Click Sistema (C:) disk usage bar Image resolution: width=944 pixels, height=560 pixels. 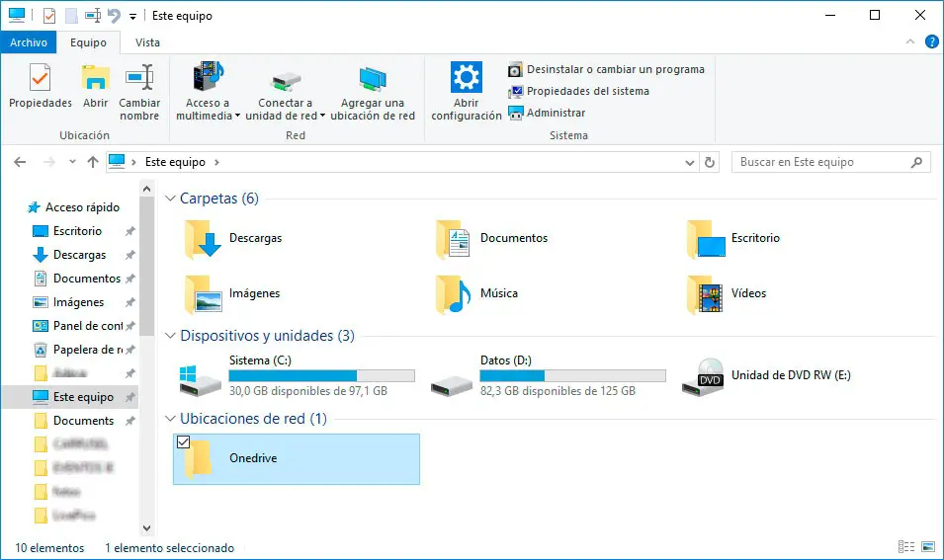(321, 375)
